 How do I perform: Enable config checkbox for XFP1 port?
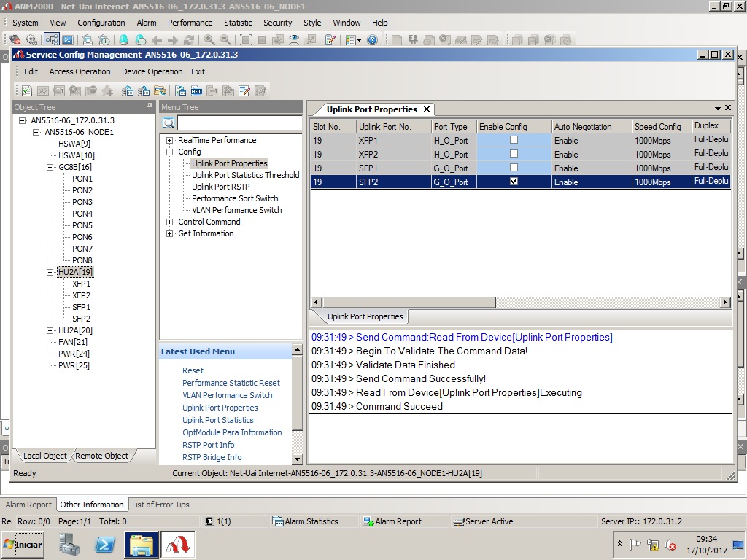coord(514,140)
